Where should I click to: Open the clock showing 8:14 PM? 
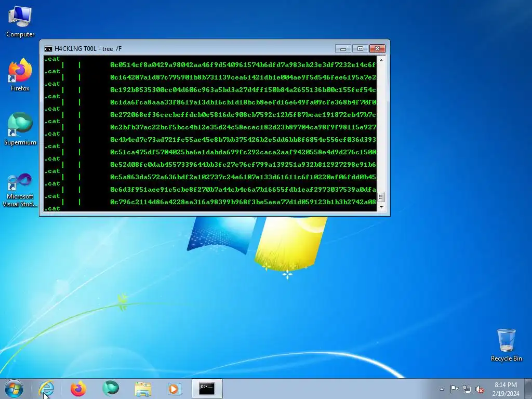coord(506,389)
